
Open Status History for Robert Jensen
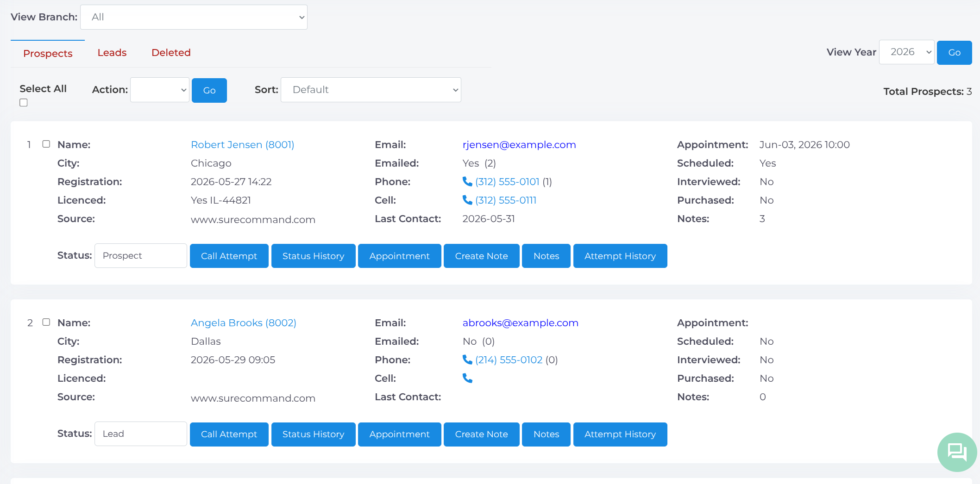pyautogui.click(x=314, y=256)
